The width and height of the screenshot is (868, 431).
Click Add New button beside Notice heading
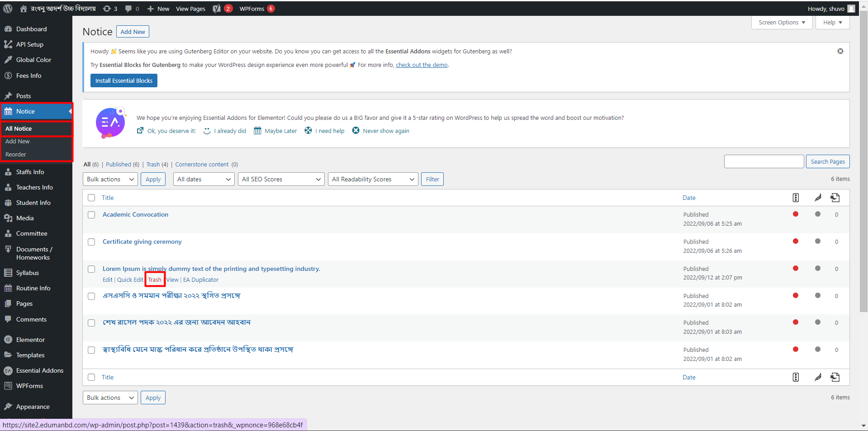click(x=133, y=32)
